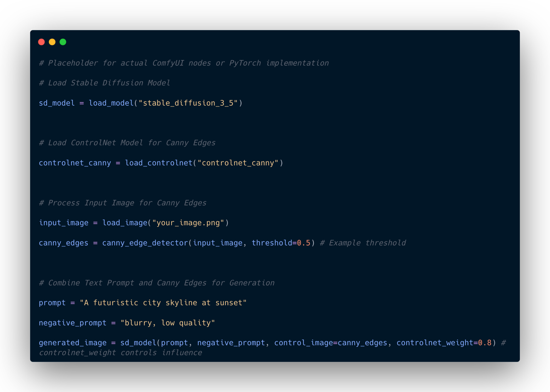Click the "stable_diffusion_3_5" string
Screen dimensions: 550x392
pyautogui.click(x=188, y=103)
